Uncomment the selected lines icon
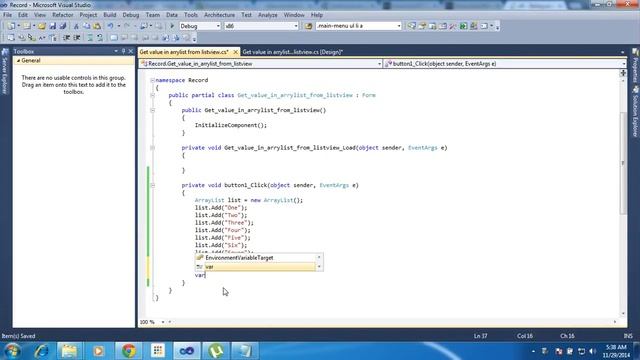Screen dimensions: 640x360 coord(100,38)
